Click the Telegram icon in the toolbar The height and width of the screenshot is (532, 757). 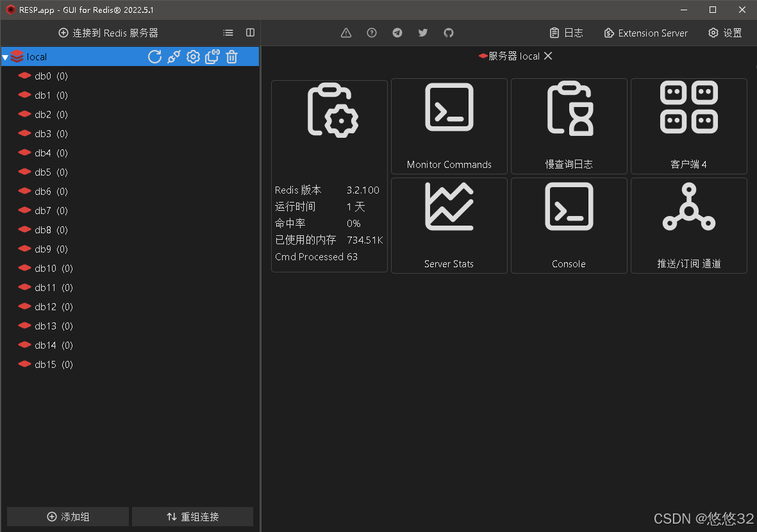click(397, 33)
